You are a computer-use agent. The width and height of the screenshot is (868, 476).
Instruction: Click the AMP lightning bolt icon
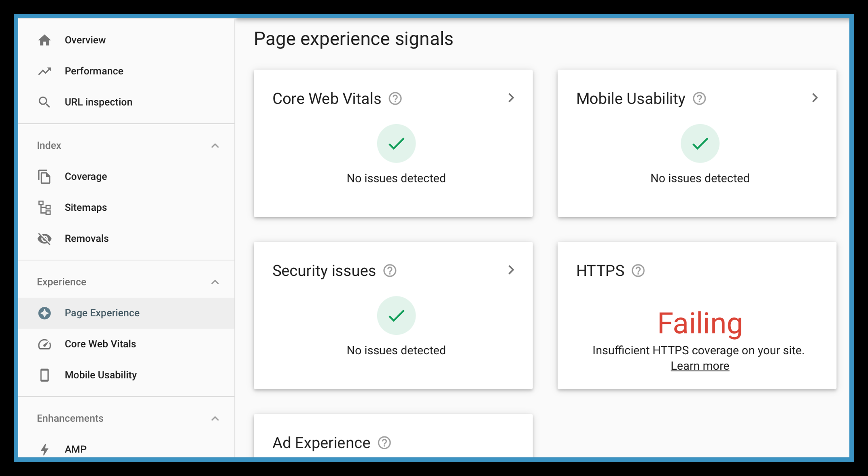[45, 449]
